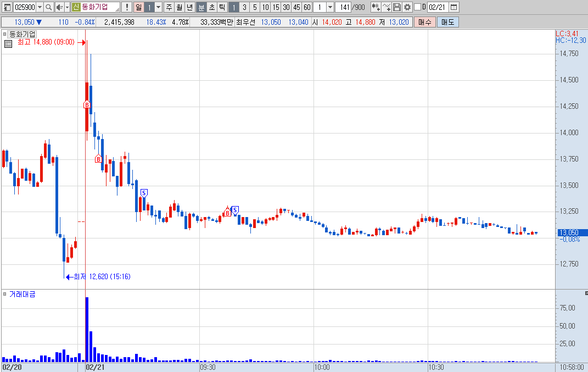Click the stock search magnifier icon

(49, 7)
